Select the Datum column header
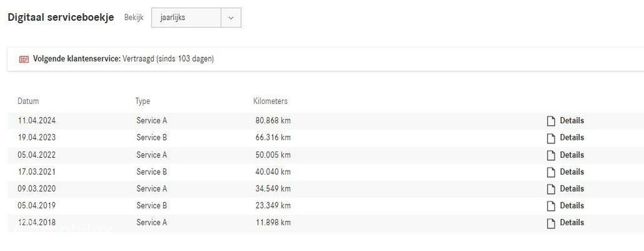Image resolution: width=644 pixels, height=251 pixels. pyautogui.click(x=28, y=101)
